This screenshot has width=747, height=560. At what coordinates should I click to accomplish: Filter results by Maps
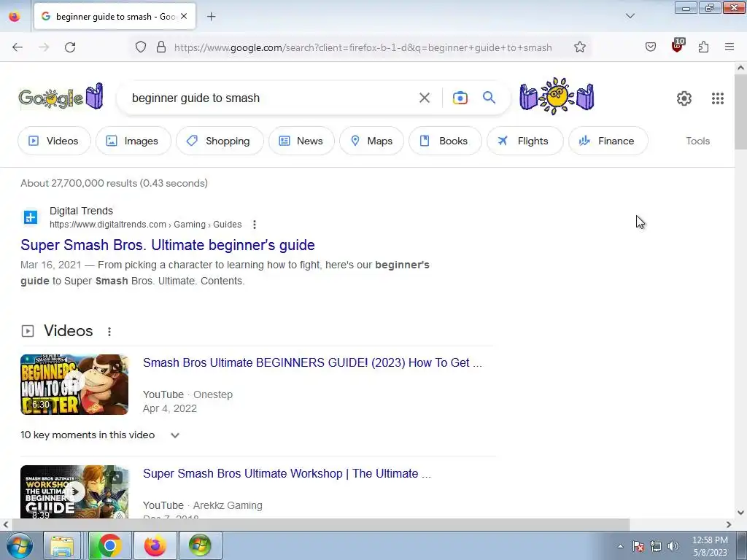(371, 141)
